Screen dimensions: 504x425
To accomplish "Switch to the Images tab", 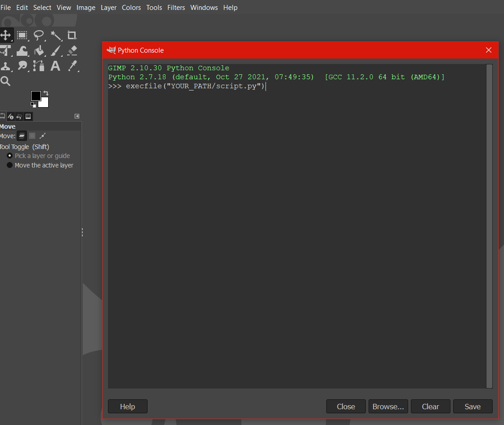I will [28, 116].
